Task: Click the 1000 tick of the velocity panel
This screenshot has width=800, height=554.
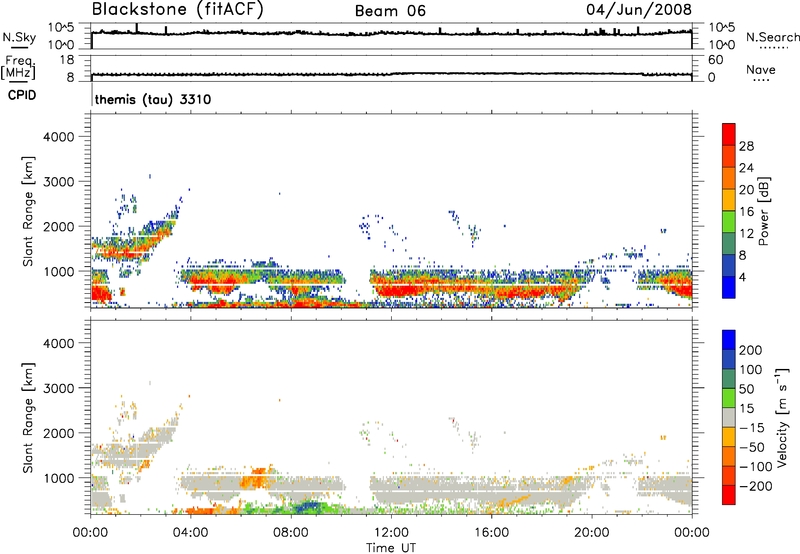Action: point(59,478)
